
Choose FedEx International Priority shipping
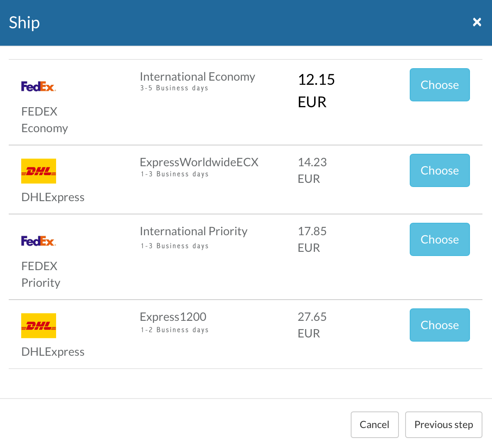440,239
